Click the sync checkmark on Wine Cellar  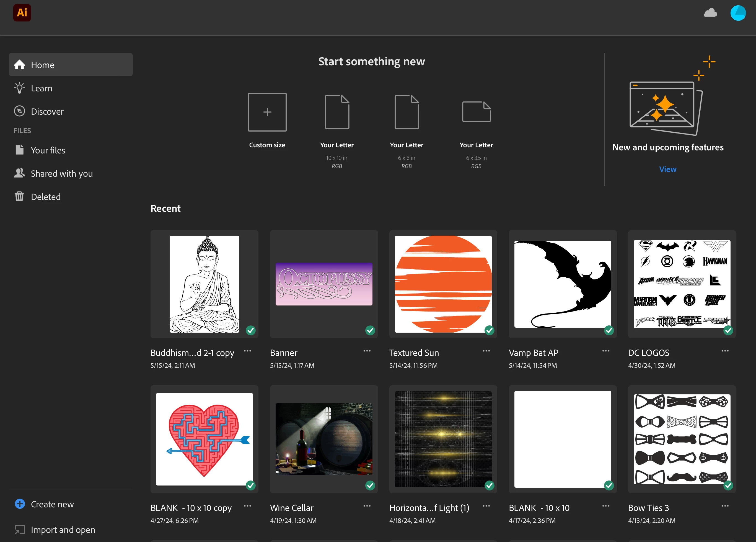(370, 485)
